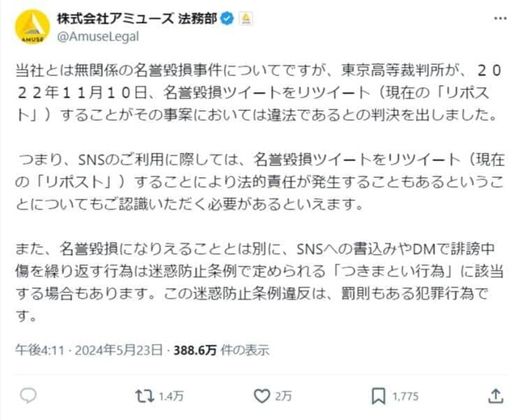Click the 2万 like count
Screen dimensions: 522x420
[284, 397]
